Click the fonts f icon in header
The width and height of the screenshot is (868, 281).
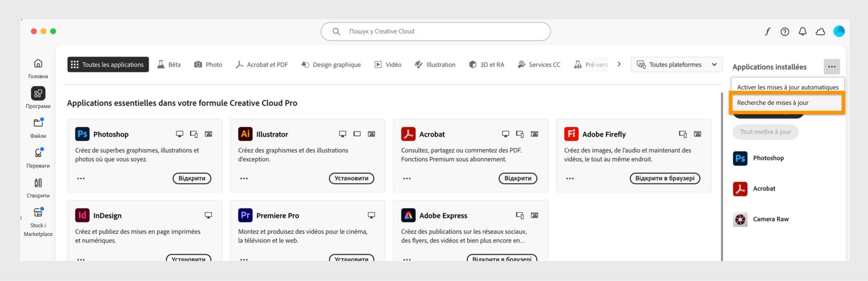767,31
